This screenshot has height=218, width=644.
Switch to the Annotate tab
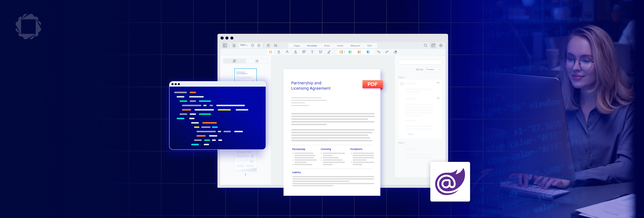312,46
